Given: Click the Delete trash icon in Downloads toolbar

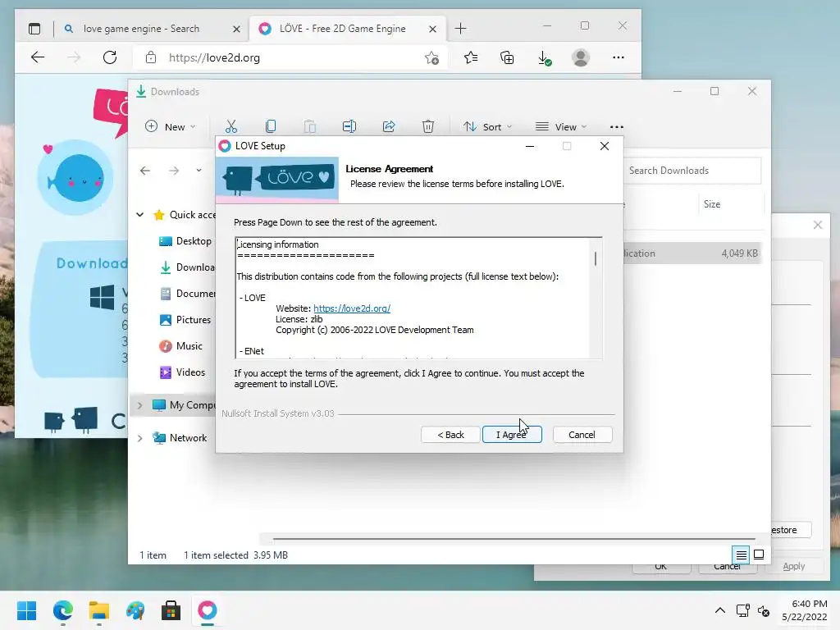Looking at the screenshot, I should 428,126.
